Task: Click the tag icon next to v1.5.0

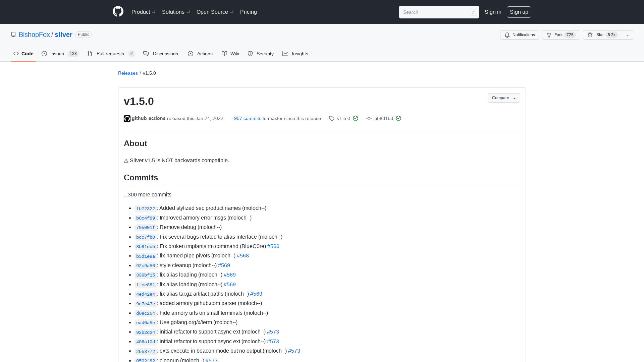Action: (x=332, y=118)
